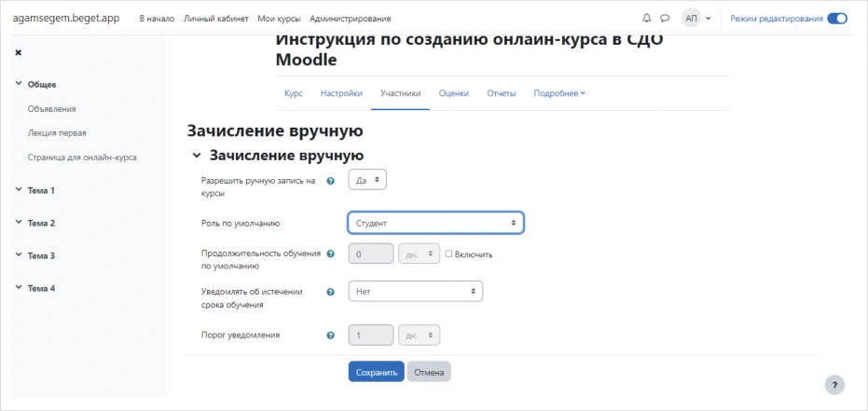
Task: Switch to the Оценки tab
Action: coord(454,93)
